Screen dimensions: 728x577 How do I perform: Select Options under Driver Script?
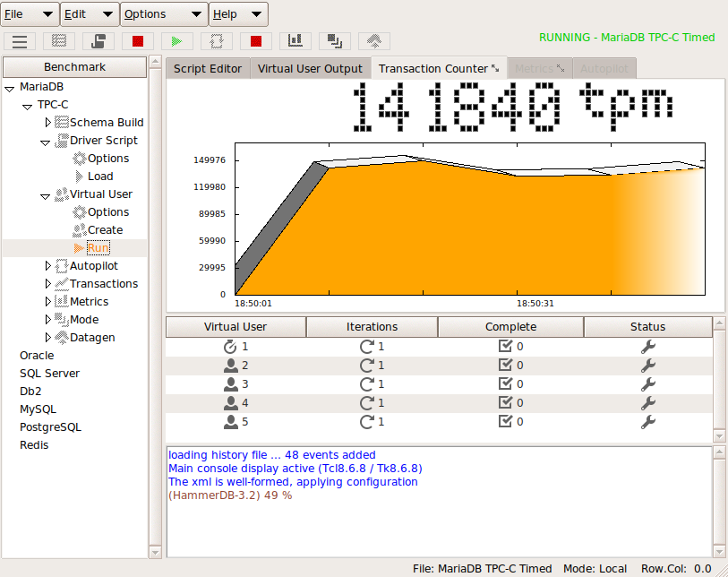(108, 159)
